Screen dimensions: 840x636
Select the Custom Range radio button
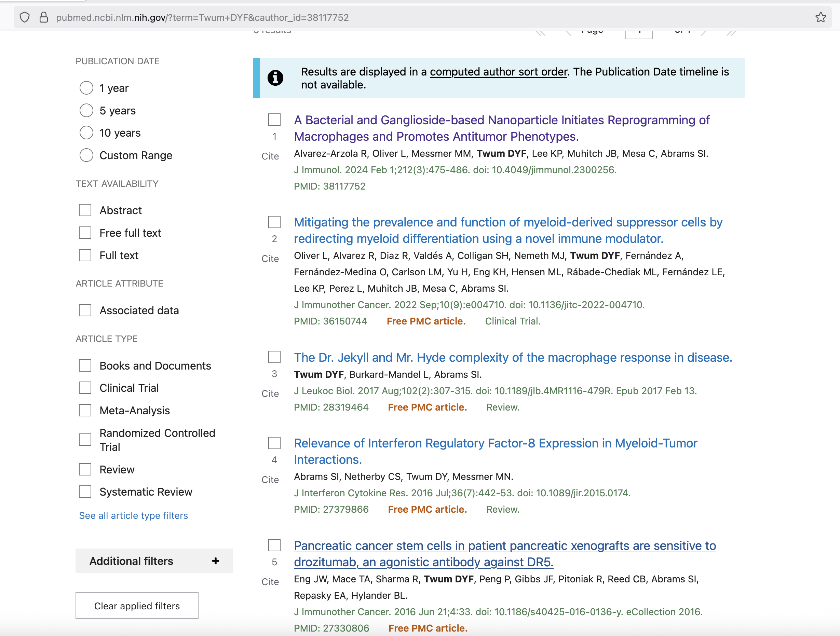[86, 155]
